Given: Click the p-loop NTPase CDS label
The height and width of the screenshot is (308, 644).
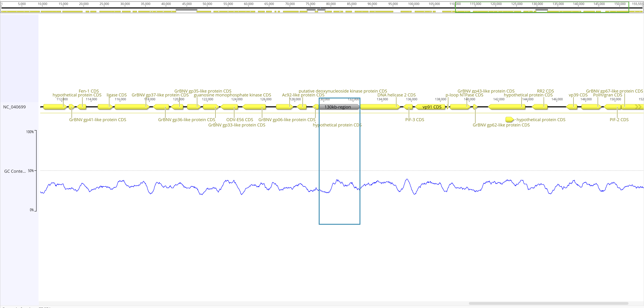Looking at the screenshot, I should tap(464, 95).
